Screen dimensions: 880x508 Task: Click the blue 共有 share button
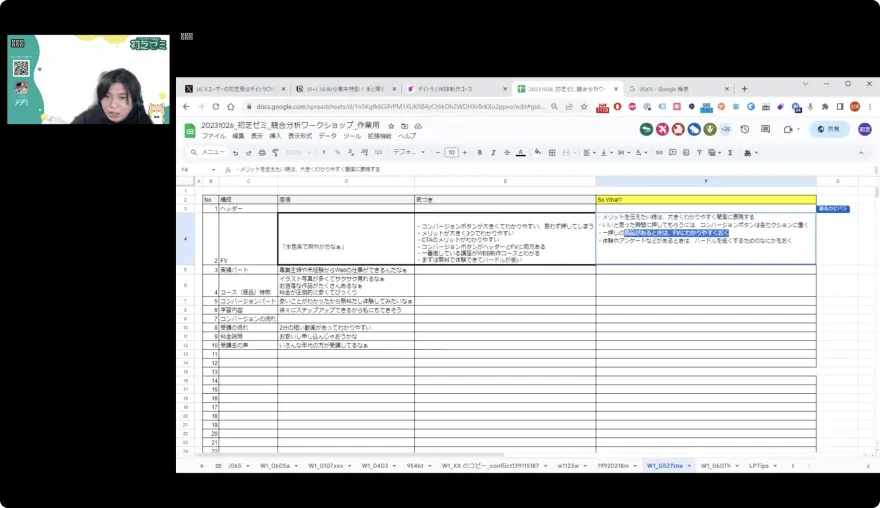[x=829, y=130]
